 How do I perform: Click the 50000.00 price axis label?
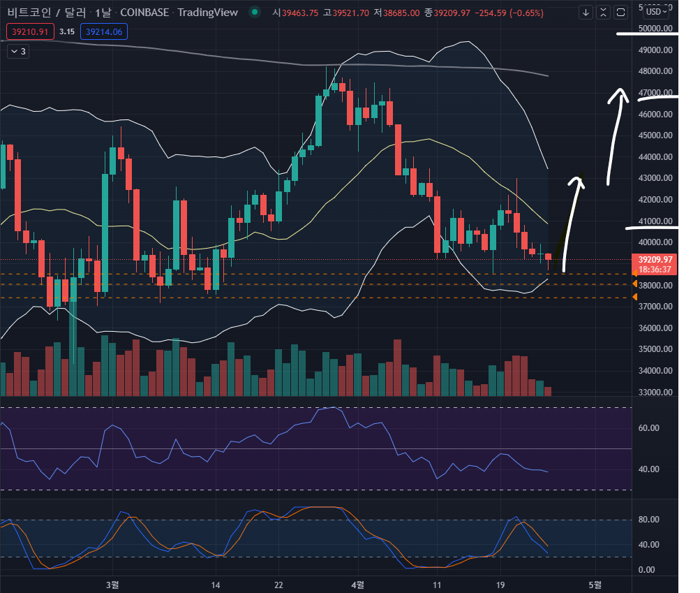[x=655, y=28]
